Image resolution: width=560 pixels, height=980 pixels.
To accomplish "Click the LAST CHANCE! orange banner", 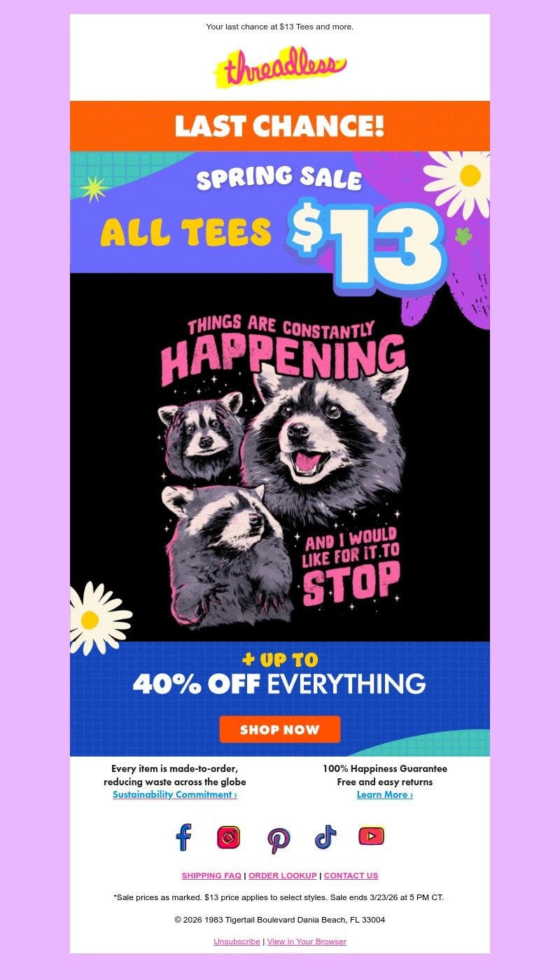I will point(280,126).
